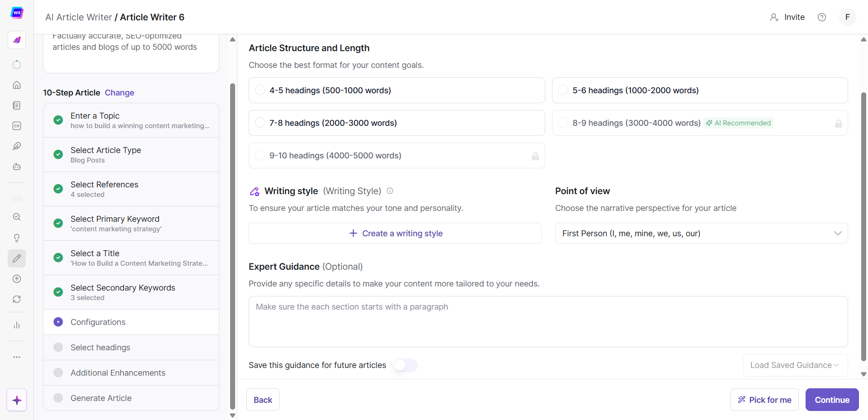868x420 pixels.
Task: Open the Select headings step
Action: tap(131, 348)
